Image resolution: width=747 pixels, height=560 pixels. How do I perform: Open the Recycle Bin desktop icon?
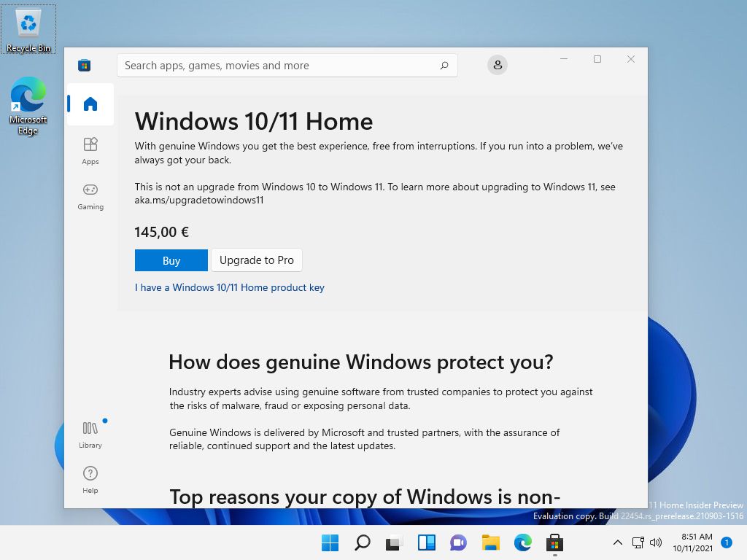[x=28, y=29]
